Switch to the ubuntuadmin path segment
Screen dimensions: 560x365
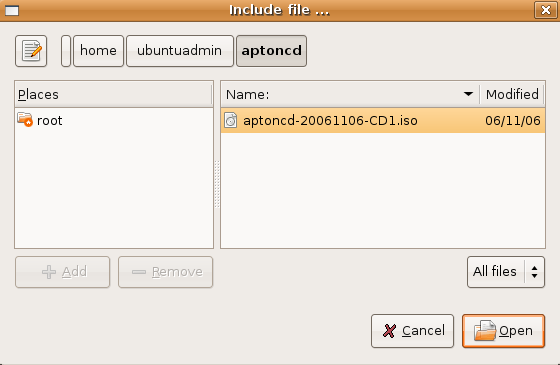[180, 51]
